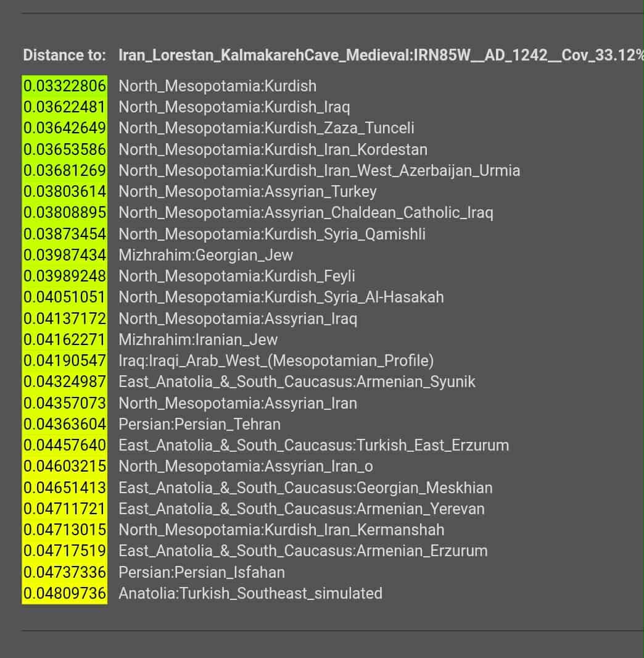Click the Iran_Lorestan_KalmakarehCave_Medieval sample name
Image resolution: width=644 pixels, height=658 pixels.
click(x=381, y=56)
